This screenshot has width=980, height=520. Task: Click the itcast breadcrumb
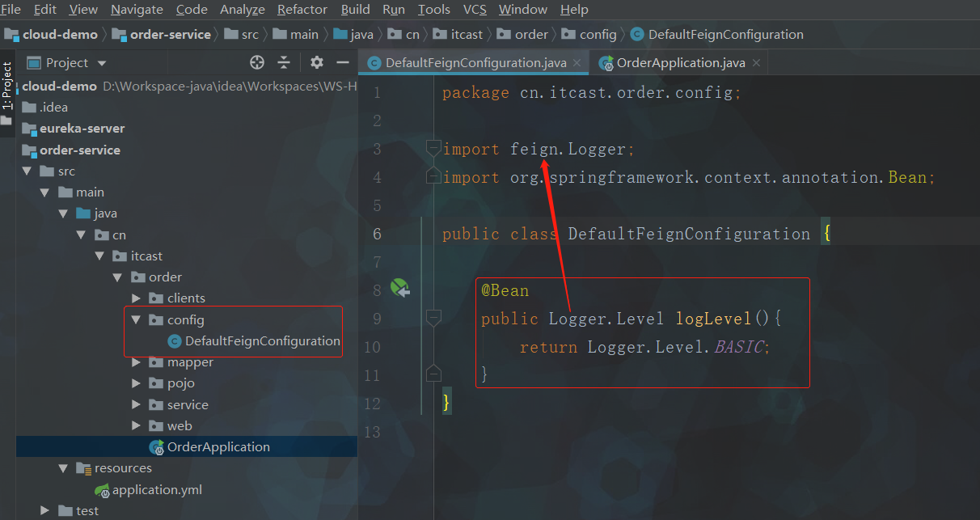pos(457,34)
